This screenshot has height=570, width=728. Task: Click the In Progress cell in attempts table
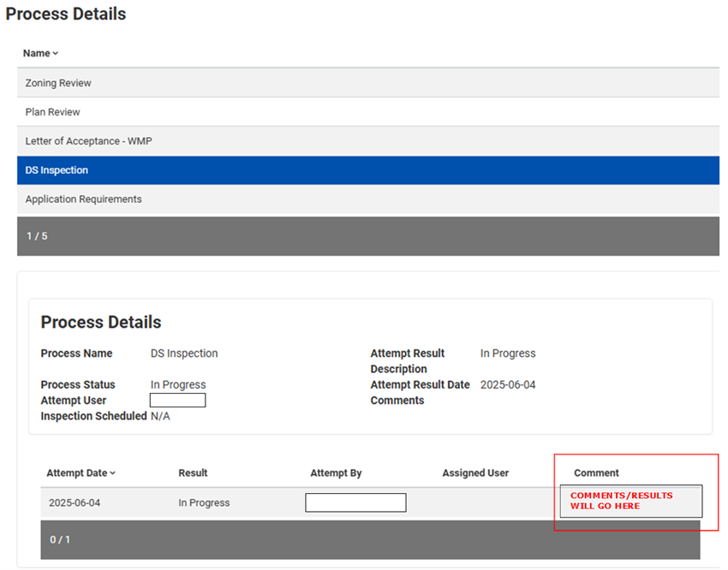204,503
